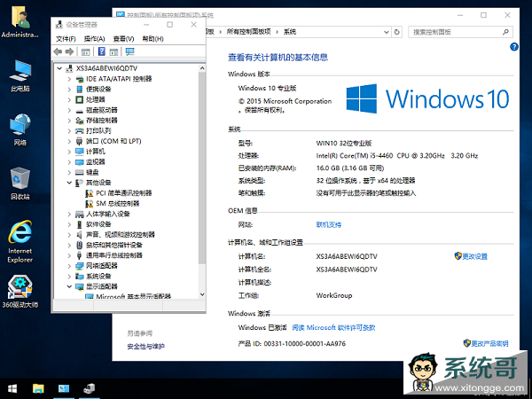Click Device Manager scrollbar down arrow
This screenshot has height=399, width=532.
(202, 294)
